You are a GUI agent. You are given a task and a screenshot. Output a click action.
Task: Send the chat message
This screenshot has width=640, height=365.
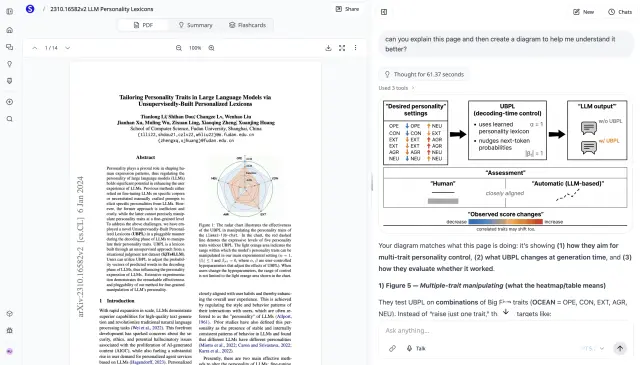(x=620, y=348)
